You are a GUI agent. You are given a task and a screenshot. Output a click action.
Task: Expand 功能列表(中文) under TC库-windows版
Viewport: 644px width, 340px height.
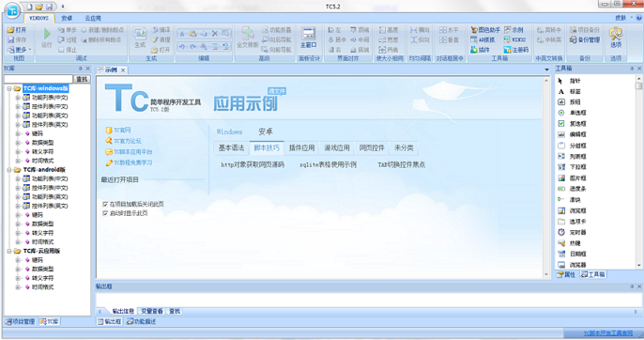[18, 98]
